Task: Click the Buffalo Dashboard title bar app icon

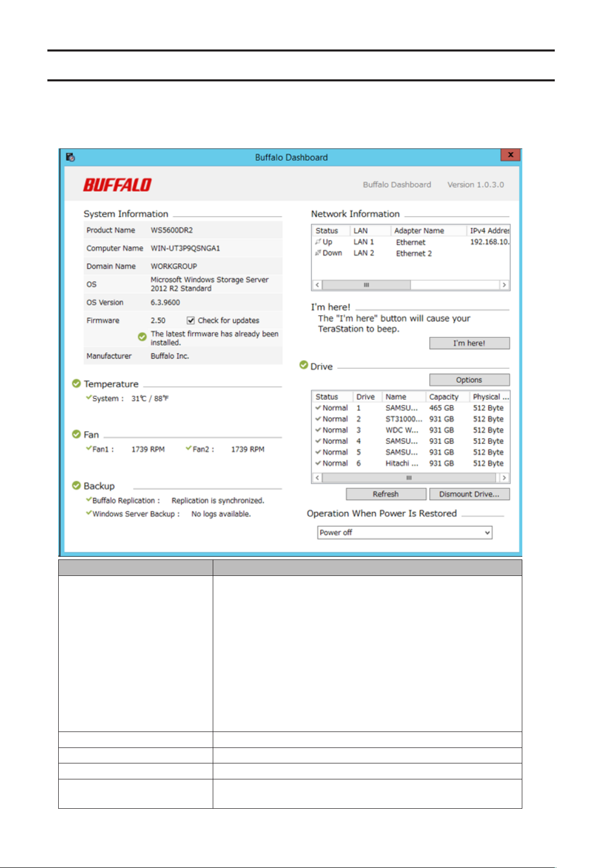Action: click(71, 157)
